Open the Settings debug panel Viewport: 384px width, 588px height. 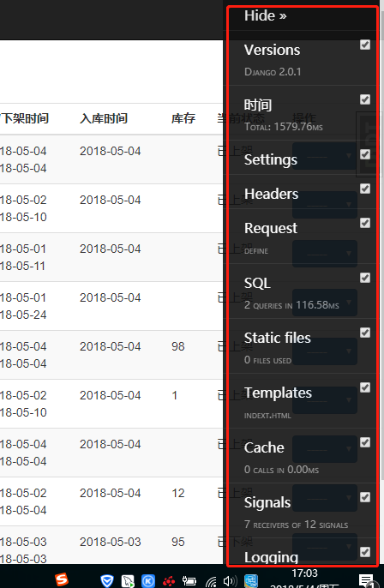[270, 159]
